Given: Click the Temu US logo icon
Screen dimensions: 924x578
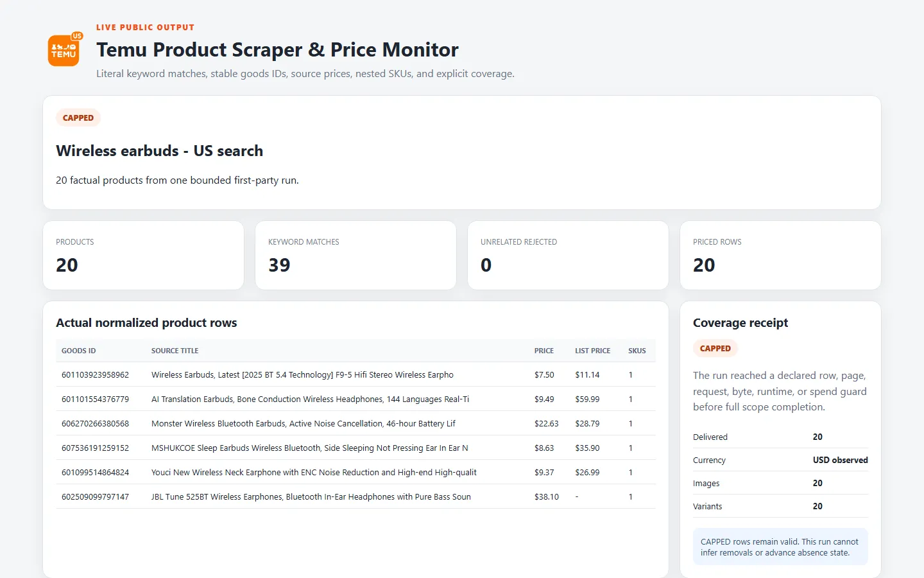Looking at the screenshot, I should [x=64, y=50].
